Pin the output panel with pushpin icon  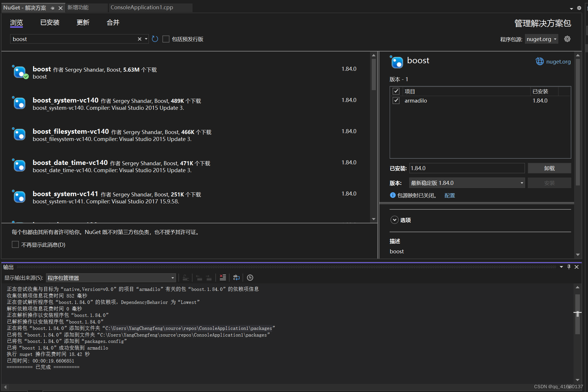(569, 267)
